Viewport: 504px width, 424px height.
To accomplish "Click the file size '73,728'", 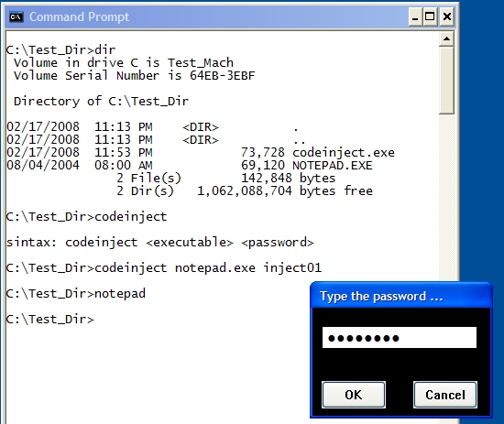I will [x=263, y=153].
